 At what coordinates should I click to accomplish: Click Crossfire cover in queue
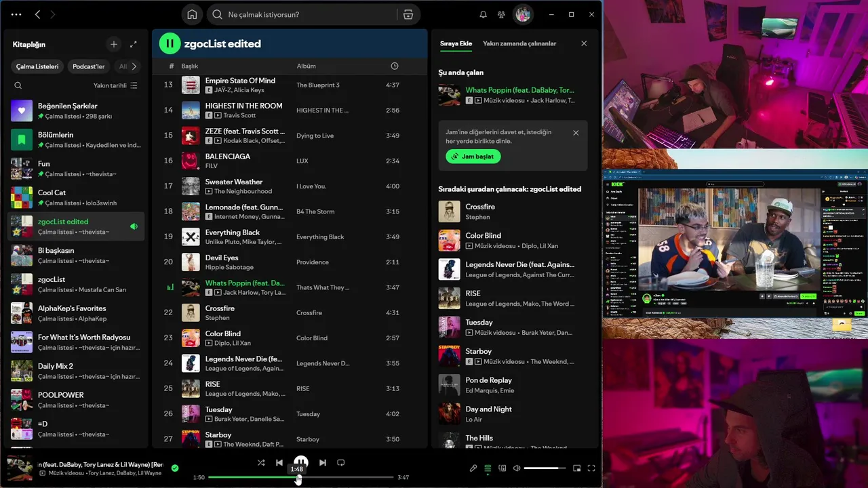(449, 211)
